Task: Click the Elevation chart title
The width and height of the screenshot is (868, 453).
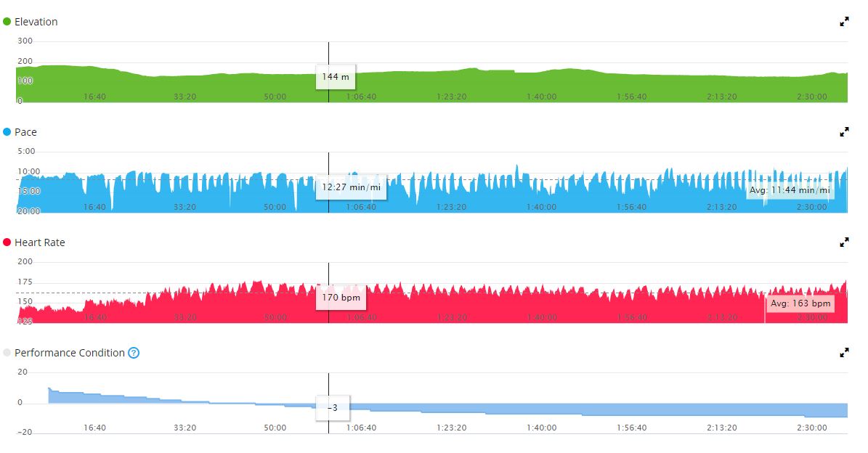Action: click(x=34, y=22)
